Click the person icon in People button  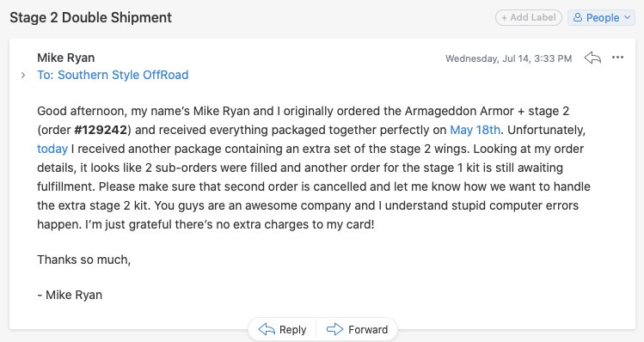click(x=578, y=18)
